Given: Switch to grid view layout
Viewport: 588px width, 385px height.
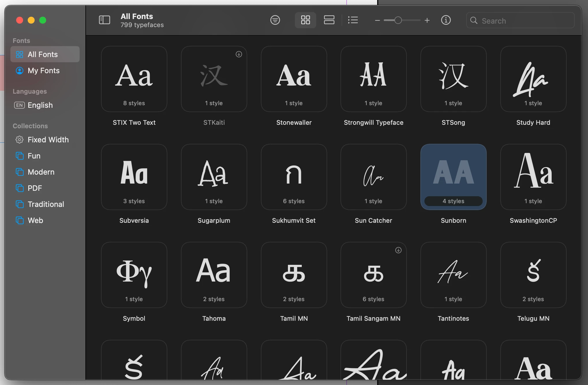Looking at the screenshot, I should click(305, 20).
